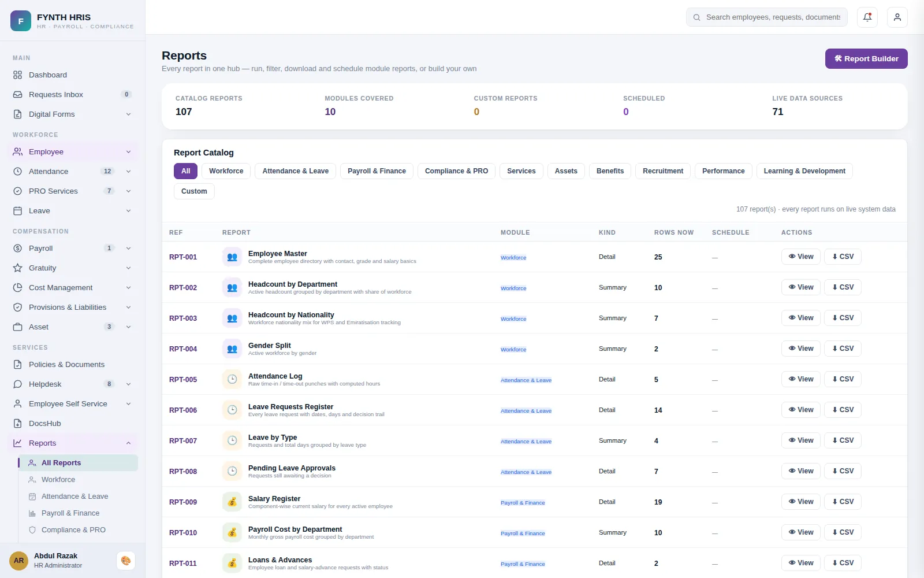Click the Reports line chart icon
The height and width of the screenshot is (578, 924).
click(x=17, y=443)
